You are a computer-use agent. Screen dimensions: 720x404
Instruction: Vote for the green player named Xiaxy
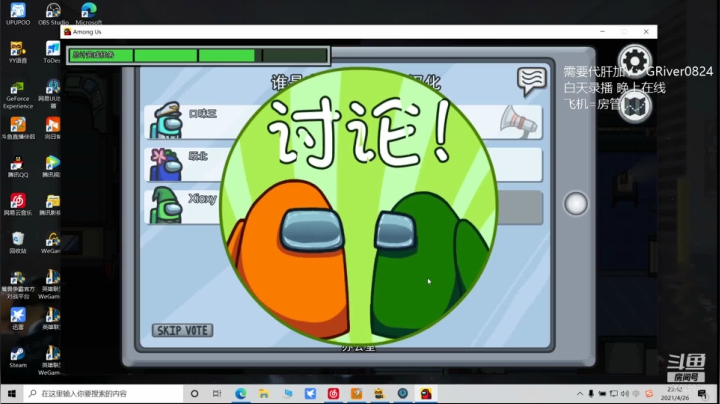(343, 207)
